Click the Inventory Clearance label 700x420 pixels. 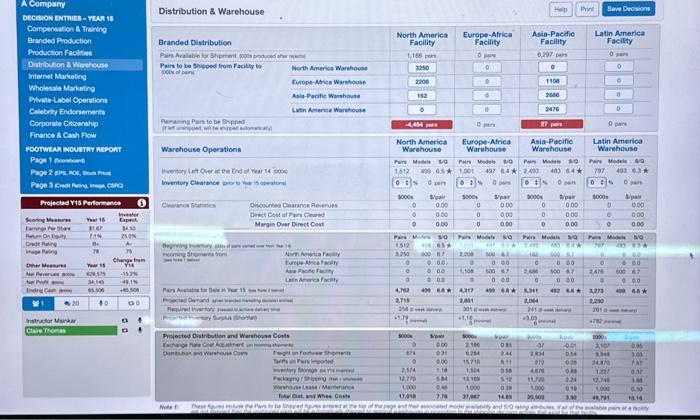[190, 183]
